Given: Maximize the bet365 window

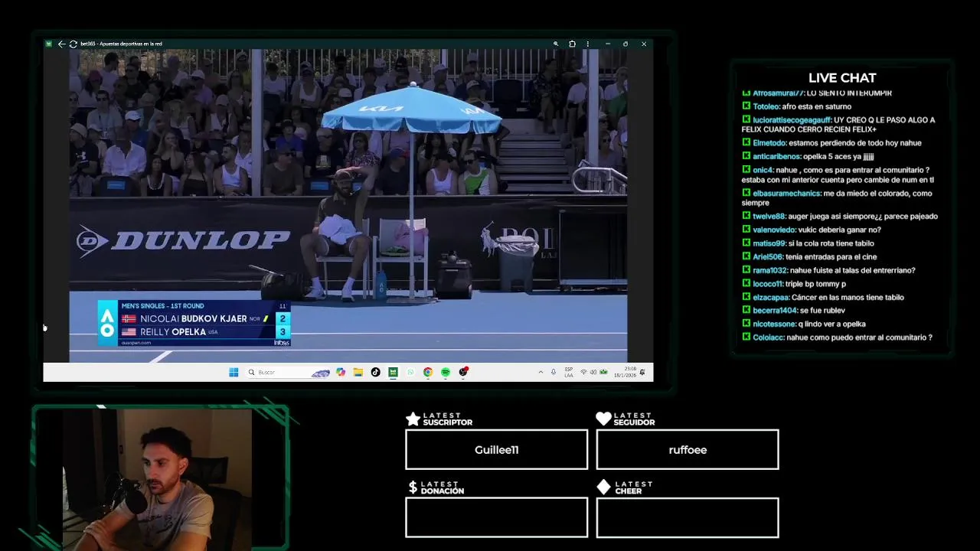Looking at the screenshot, I should (x=626, y=44).
